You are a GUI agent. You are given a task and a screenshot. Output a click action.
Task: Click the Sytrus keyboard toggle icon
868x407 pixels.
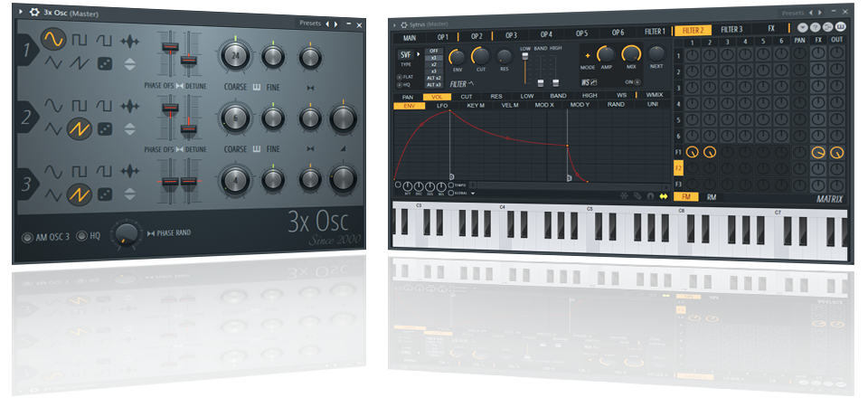841,26
